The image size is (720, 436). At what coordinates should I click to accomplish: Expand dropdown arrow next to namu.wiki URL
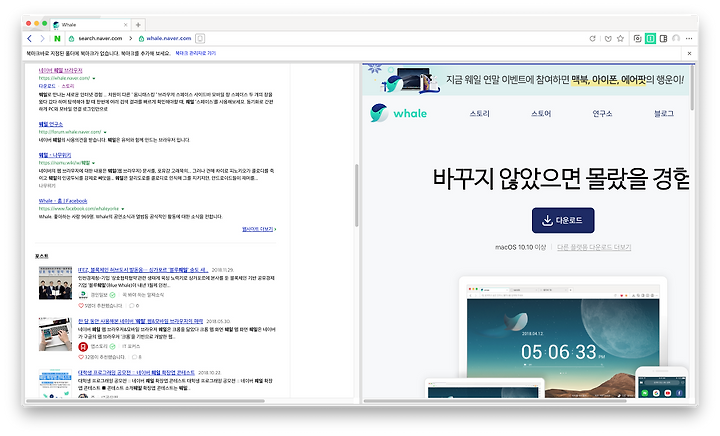(94, 163)
